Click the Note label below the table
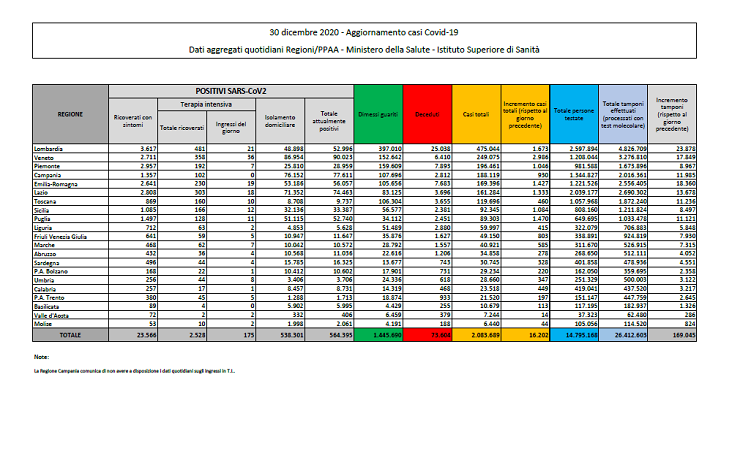 tap(41, 356)
